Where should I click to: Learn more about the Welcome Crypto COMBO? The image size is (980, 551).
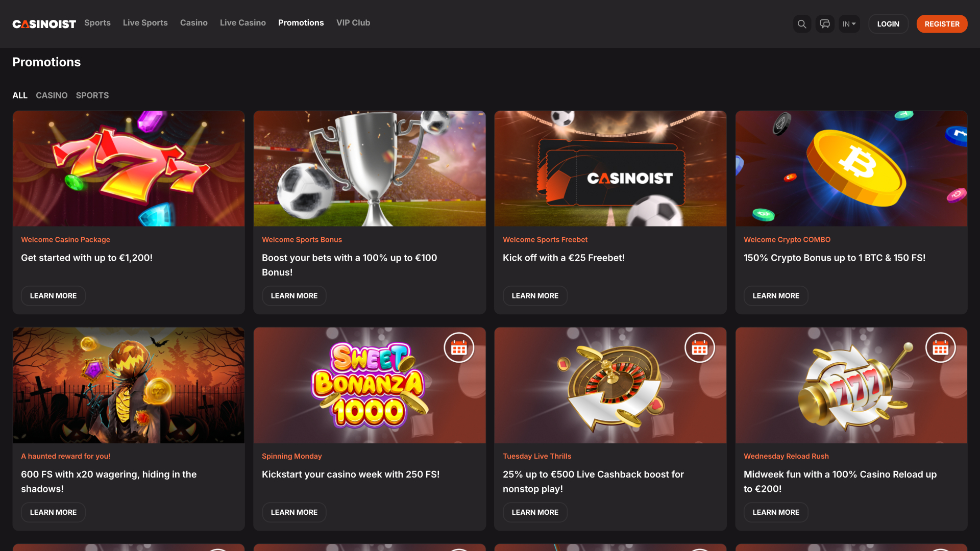coord(775,295)
